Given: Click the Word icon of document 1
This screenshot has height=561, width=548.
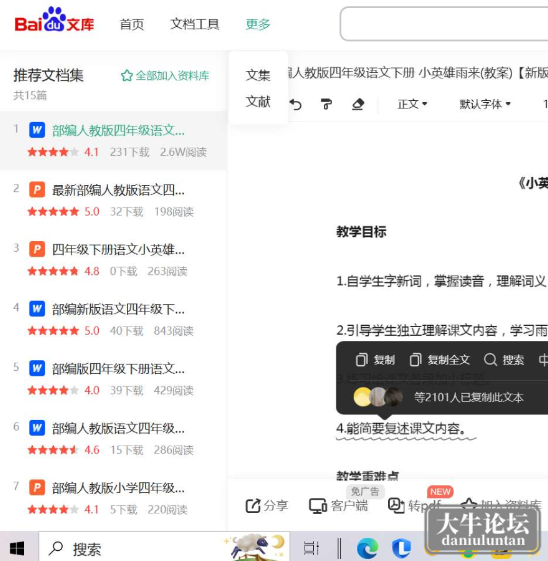Looking at the screenshot, I should [37, 130].
